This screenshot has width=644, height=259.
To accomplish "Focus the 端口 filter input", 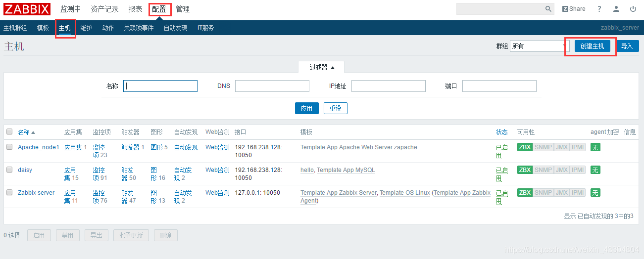I will tap(499, 86).
